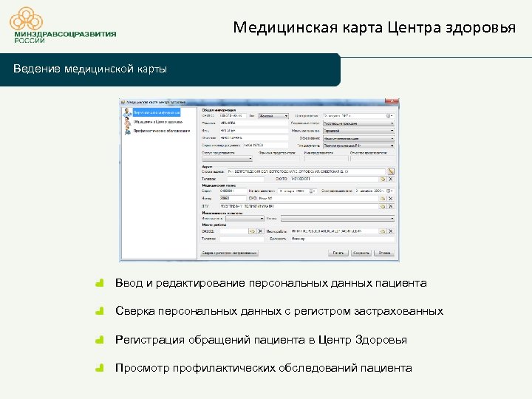Open the document type dropdown

pyautogui.click(x=358, y=146)
